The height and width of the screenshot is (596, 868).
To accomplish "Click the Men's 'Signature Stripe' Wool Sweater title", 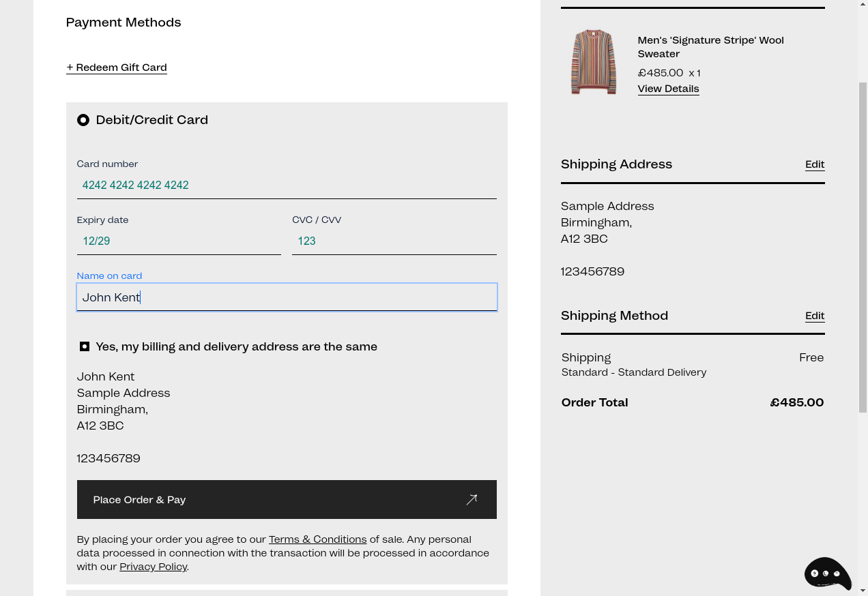I will (710, 46).
